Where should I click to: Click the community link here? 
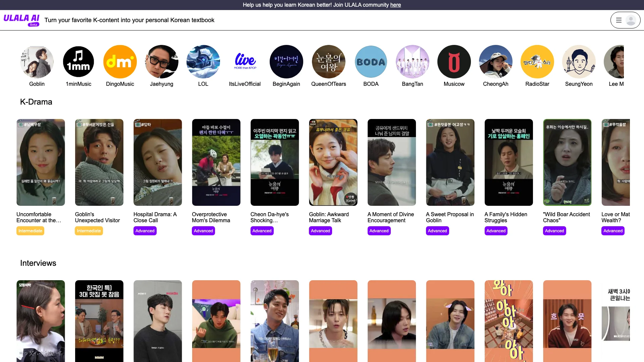[395, 4]
